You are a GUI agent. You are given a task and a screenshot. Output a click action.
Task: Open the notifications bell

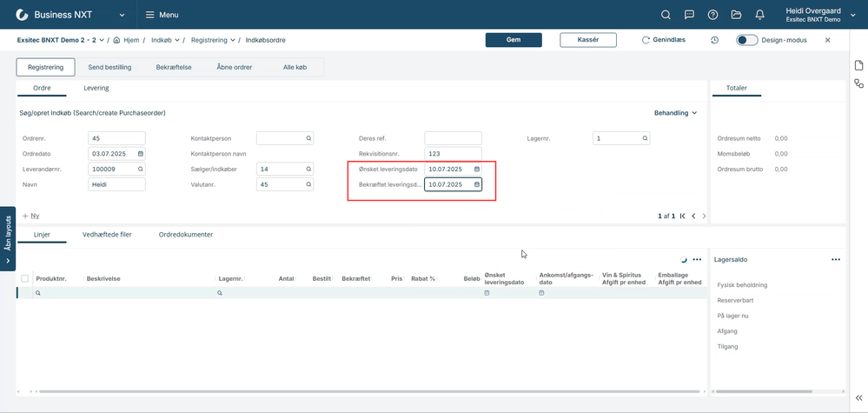coord(760,15)
